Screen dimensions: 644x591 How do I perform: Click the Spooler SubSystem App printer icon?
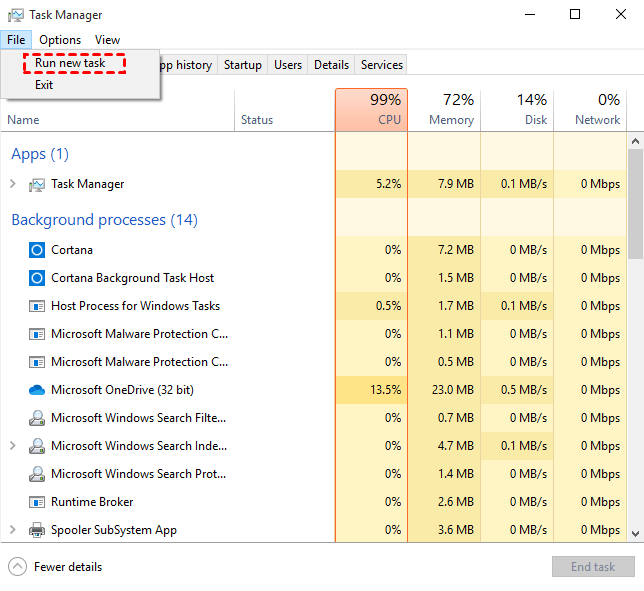37,530
